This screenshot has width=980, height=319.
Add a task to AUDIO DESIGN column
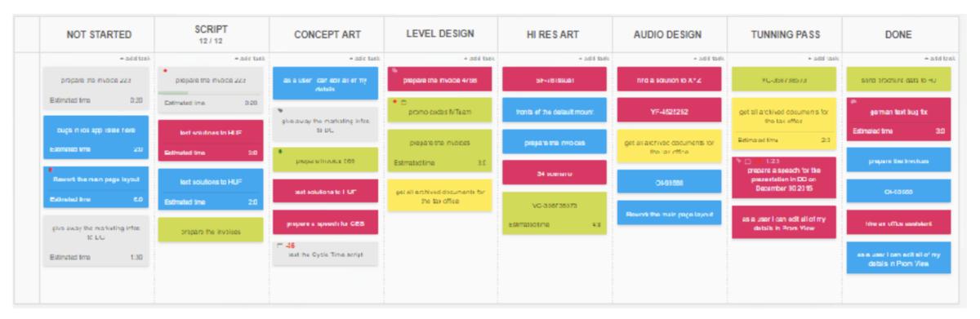(x=709, y=58)
